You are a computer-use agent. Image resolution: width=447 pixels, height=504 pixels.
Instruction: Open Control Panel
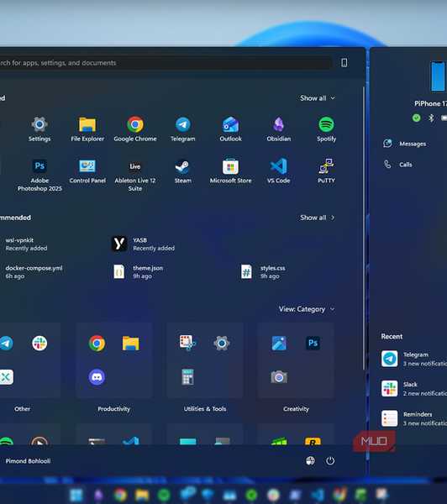tap(87, 171)
